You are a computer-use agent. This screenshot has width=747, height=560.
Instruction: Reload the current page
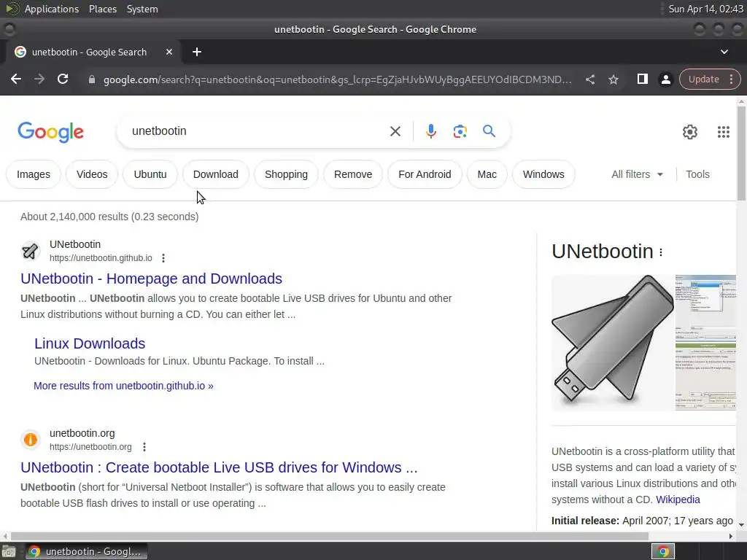(63, 79)
